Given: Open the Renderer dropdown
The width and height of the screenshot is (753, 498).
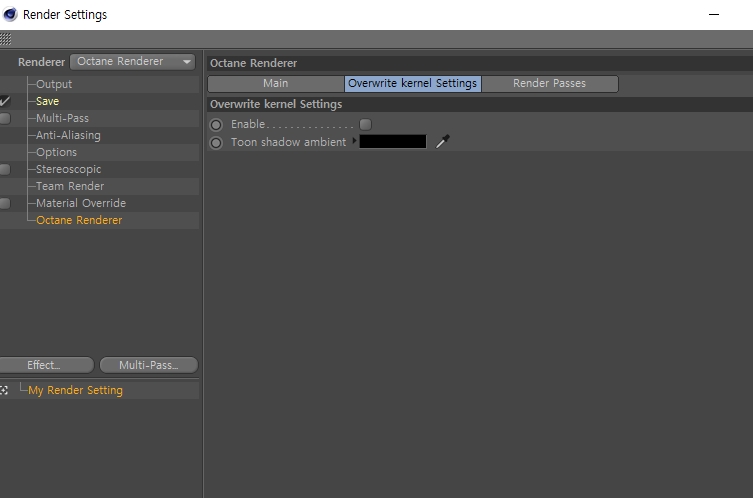Looking at the screenshot, I should coord(133,61).
